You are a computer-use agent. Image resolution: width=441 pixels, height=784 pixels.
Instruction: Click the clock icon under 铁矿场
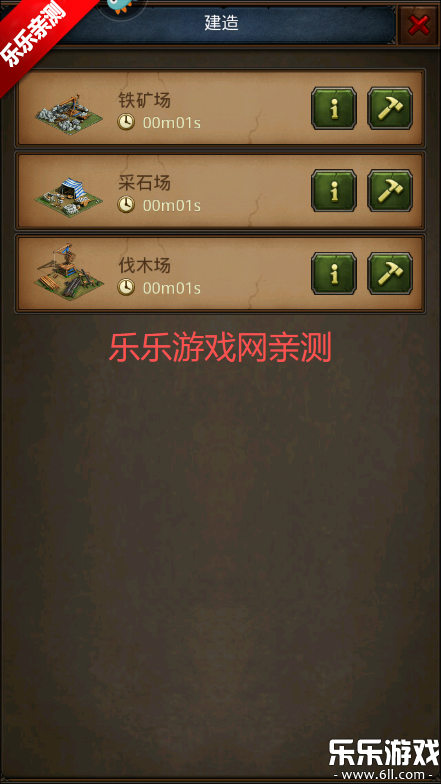pyautogui.click(x=126, y=122)
